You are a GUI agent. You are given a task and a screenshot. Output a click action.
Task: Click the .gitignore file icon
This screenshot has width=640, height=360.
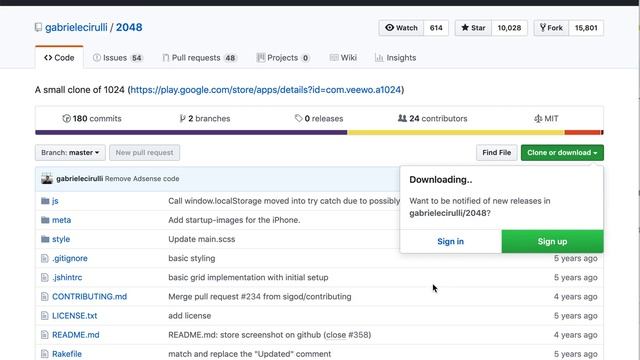pyautogui.click(x=45, y=258)
